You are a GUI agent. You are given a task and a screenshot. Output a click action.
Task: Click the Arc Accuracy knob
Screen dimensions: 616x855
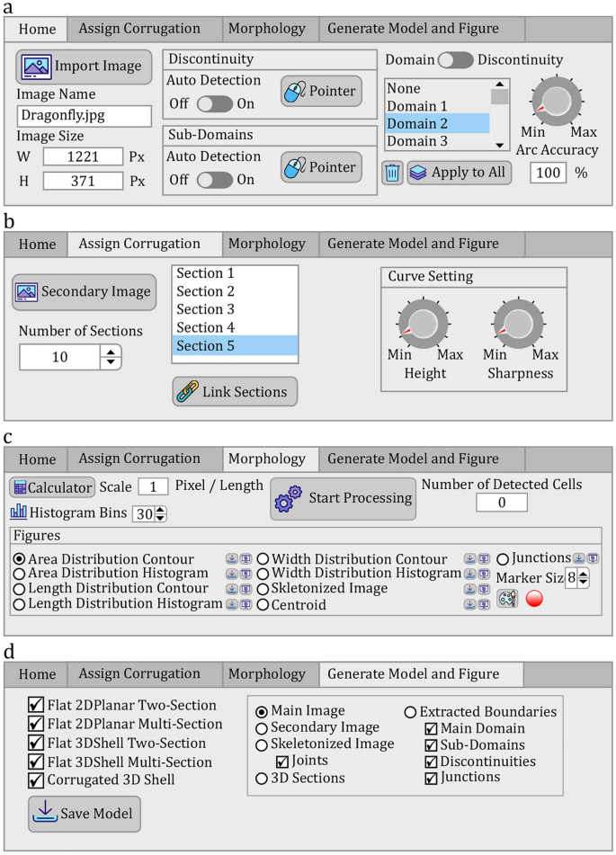(x=557, y=102)
